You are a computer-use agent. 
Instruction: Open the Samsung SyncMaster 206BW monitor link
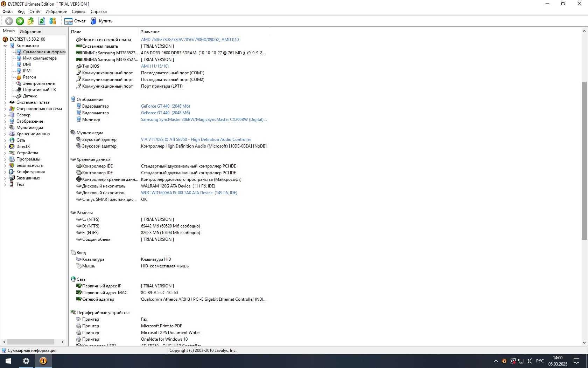(x=204, y=120)
